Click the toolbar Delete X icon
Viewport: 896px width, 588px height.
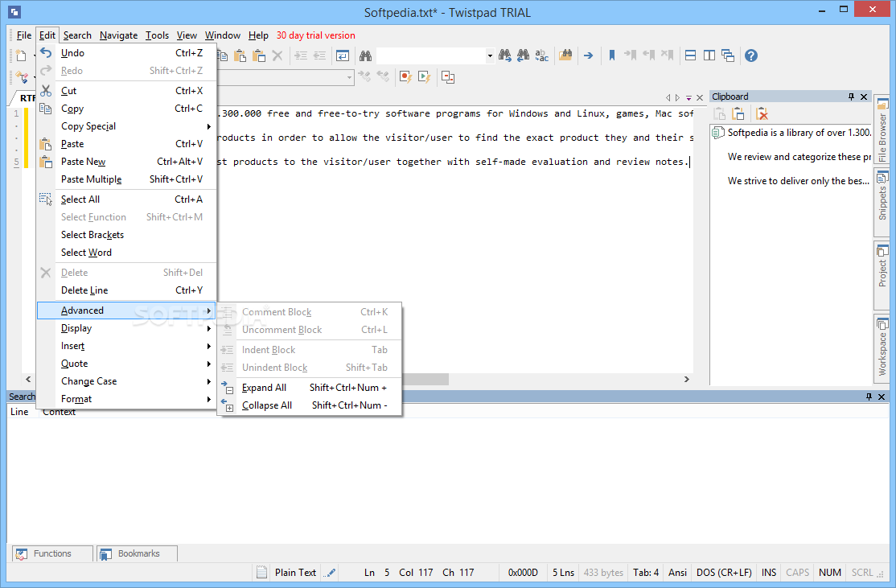(x=277, y=56)
